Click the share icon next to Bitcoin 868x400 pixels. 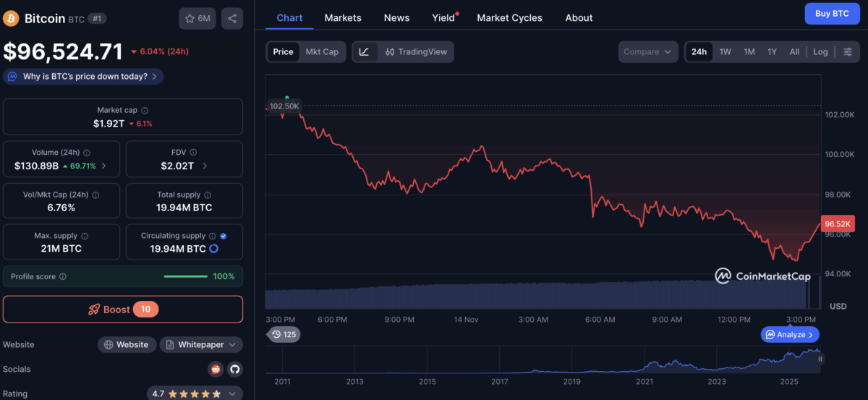click(231, 18)
